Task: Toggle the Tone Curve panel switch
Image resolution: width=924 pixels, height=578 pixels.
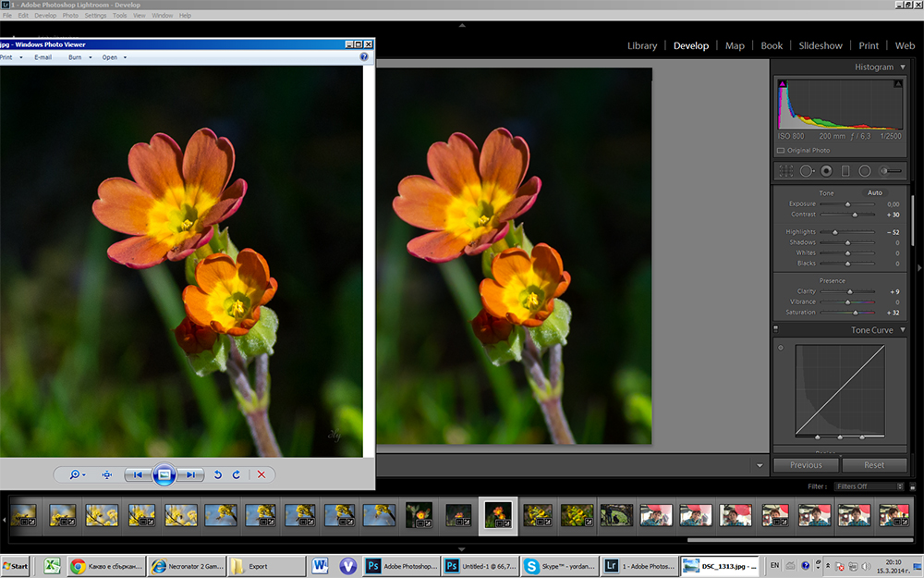Action: [x=777, y=330]
